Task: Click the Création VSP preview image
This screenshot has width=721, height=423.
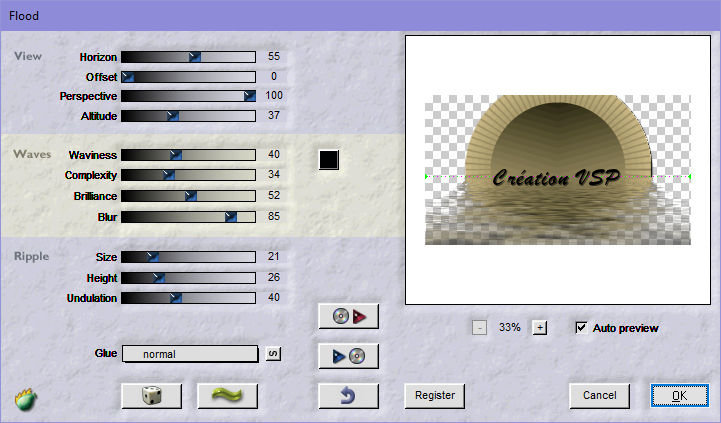Action: 558,170
